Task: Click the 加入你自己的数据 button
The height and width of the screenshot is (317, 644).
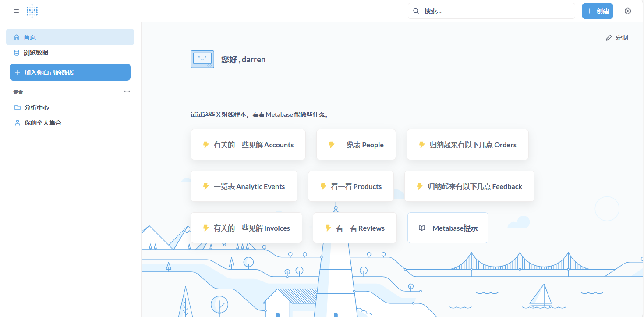Action: click(x=70, y=72)
